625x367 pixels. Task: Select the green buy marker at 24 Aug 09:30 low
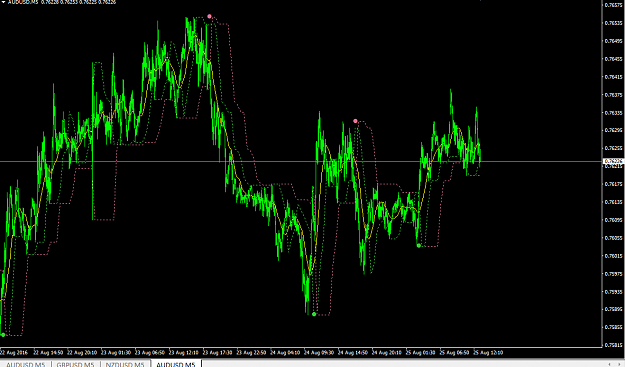pyautogui.click(x=314, y=314)
